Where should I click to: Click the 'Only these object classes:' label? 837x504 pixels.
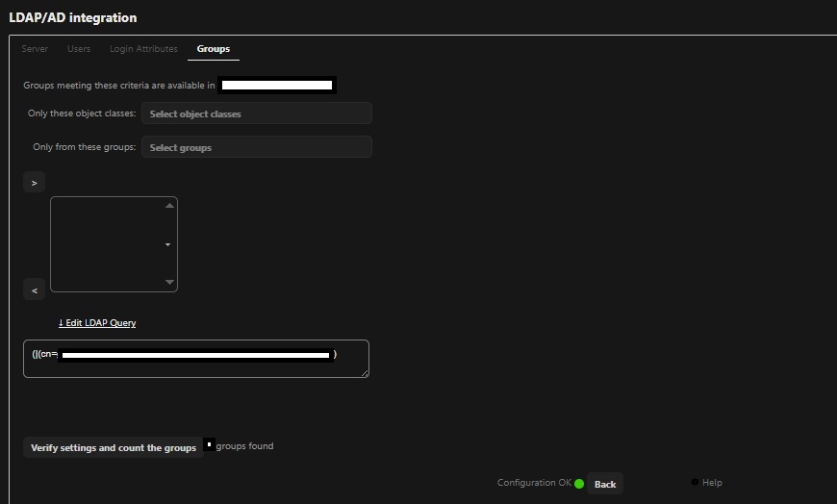(82, 113)
